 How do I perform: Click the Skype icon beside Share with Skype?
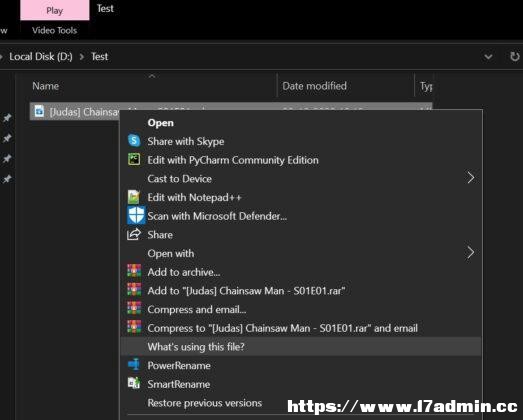(x=134, y=141)
